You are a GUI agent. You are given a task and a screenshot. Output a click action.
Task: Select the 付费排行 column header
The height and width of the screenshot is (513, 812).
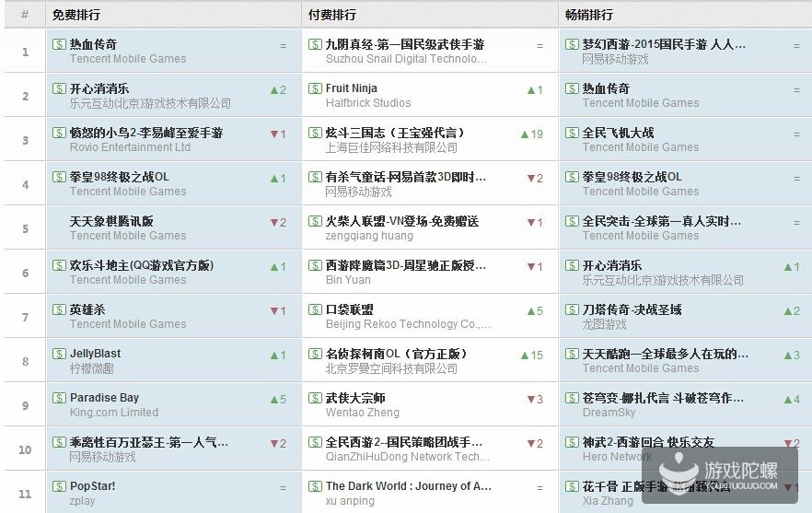tap(332, 15)
